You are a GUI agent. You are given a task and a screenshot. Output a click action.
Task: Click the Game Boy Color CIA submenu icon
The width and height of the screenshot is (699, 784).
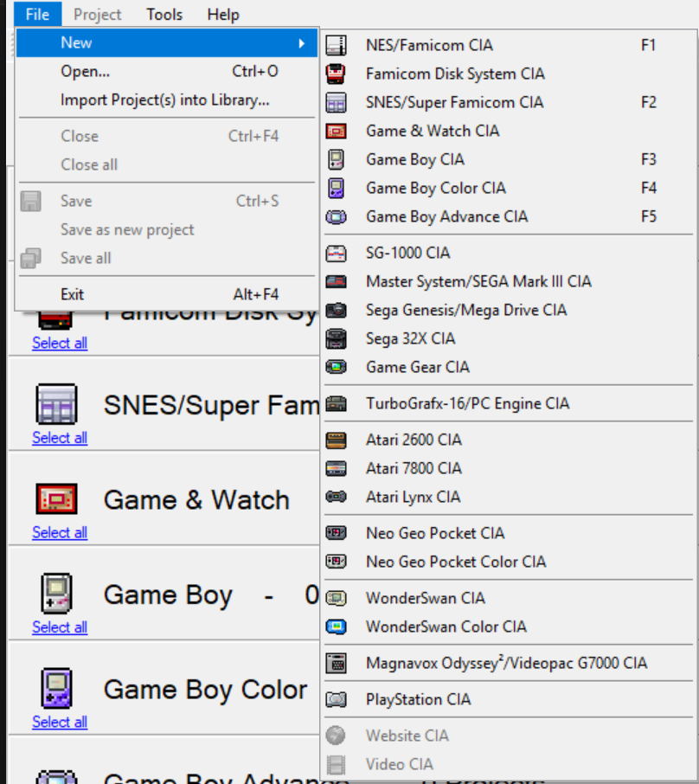tap(336, 188)
